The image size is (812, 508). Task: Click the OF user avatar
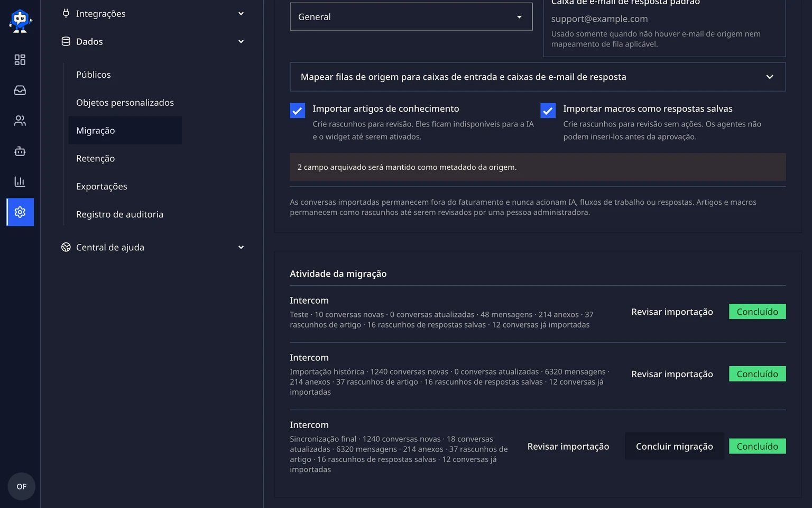pos(22,486)
